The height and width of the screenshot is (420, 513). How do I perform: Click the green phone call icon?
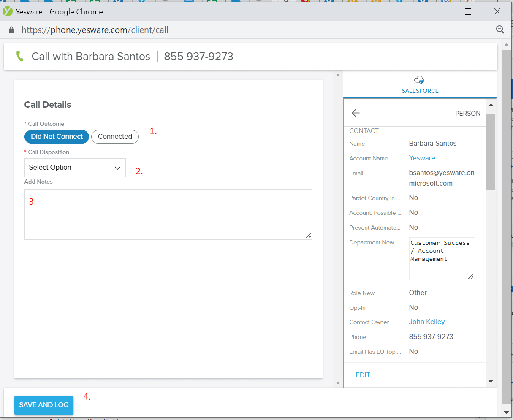click(20, 56)
